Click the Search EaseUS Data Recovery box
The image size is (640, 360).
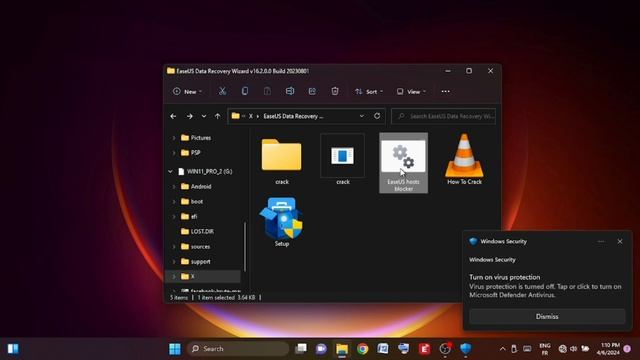443,116
